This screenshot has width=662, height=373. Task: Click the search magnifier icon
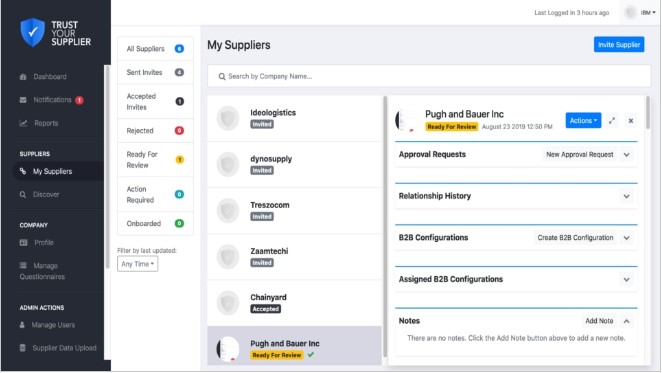pos(222,76)
